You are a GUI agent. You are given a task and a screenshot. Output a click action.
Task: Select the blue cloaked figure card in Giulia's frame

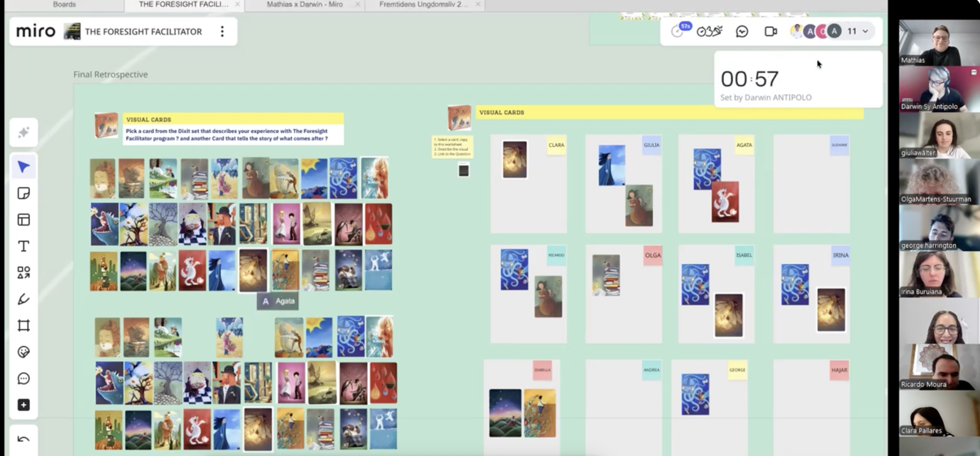click(612, 166)
